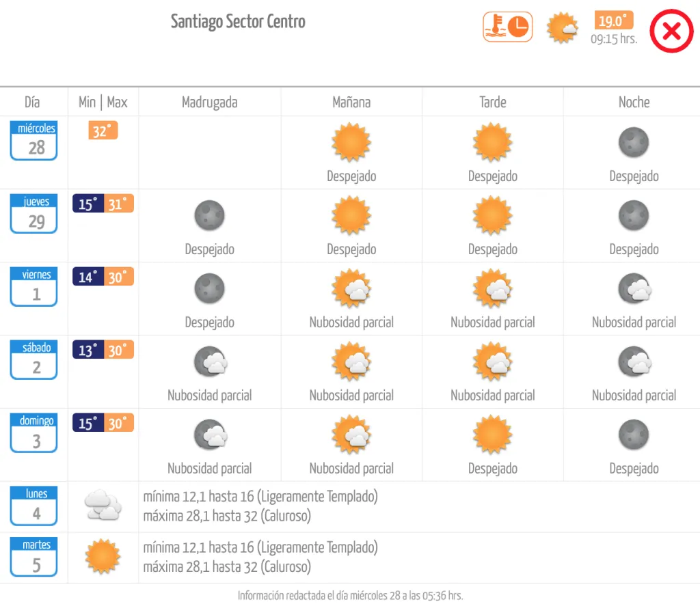Select the Nubosidad parcial icon for viernes Tarde
The width and height of the screenshot is (700, 604).
click(492, 288)
